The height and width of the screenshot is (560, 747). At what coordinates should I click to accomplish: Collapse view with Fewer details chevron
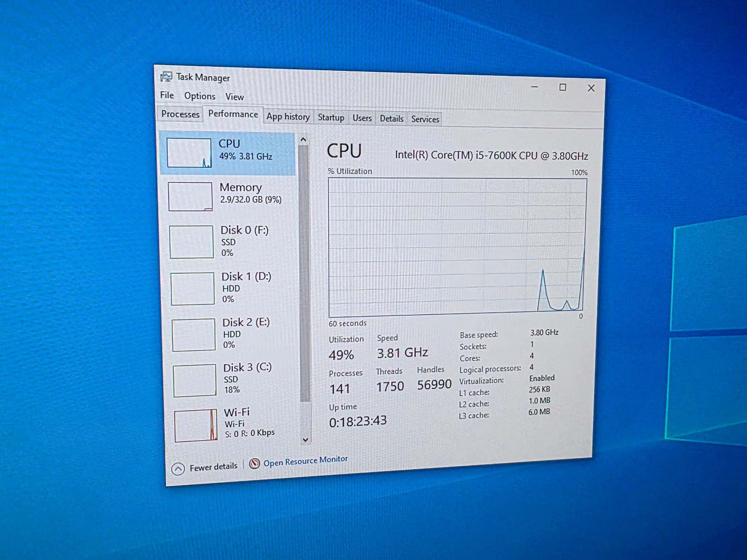pos(178,469)
